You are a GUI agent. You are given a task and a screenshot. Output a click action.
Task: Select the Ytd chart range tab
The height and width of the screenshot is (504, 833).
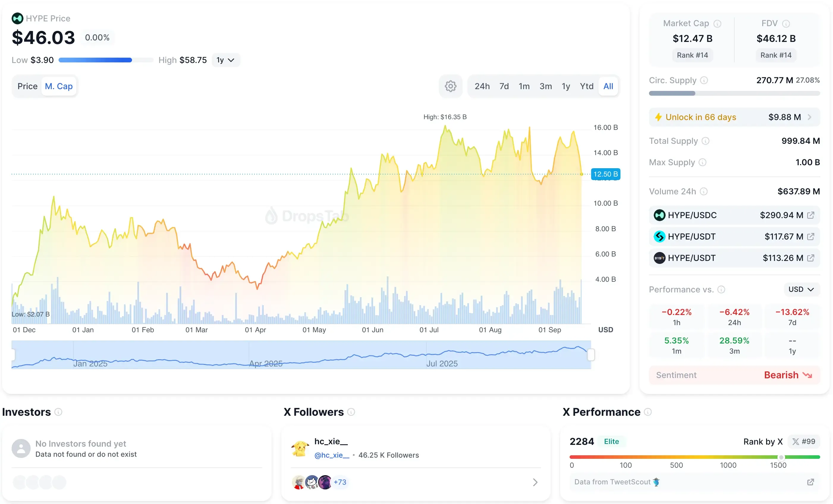(587, 86)
